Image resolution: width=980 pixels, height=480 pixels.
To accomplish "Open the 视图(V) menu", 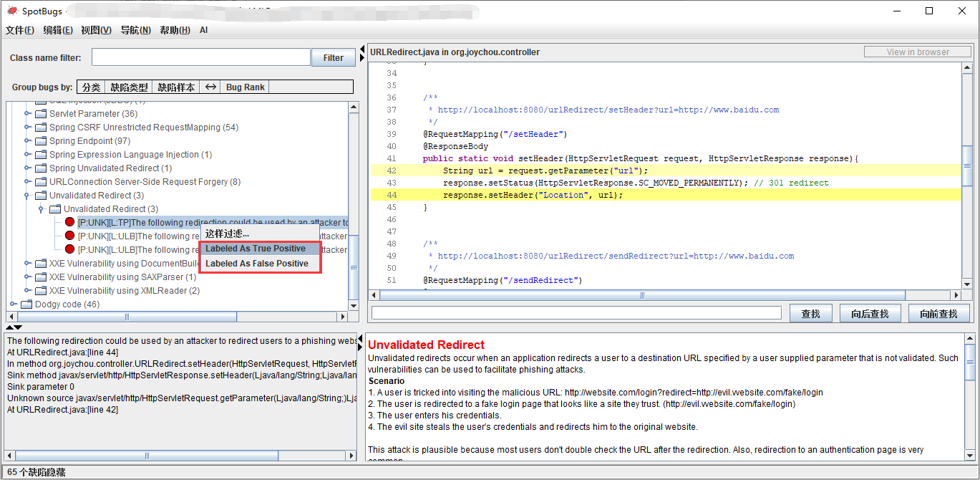I will pyautogui.click(x=96, y=30).
